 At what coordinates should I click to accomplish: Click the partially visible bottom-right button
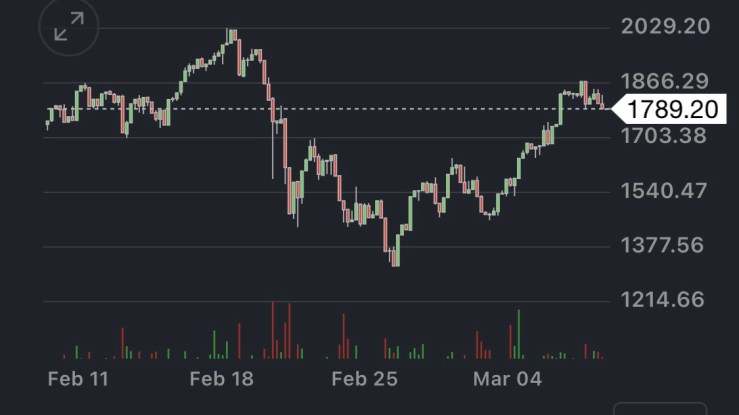coord(659,408)
